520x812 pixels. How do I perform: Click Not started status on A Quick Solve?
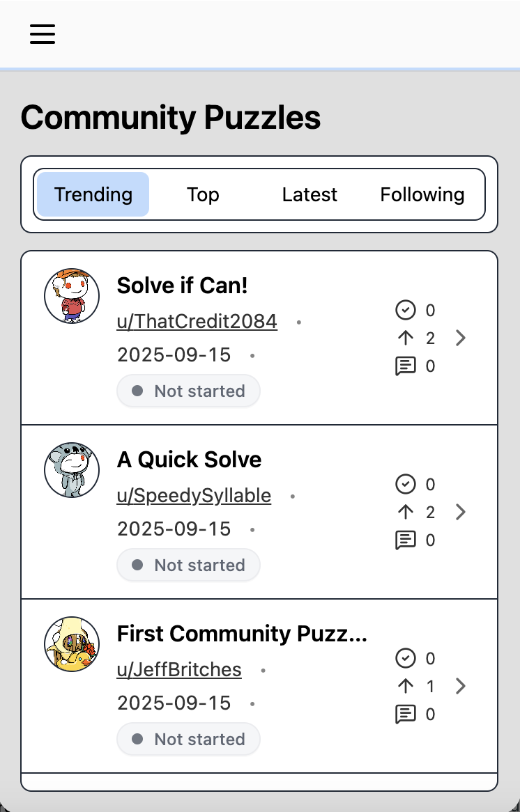[x=189, y=565]
